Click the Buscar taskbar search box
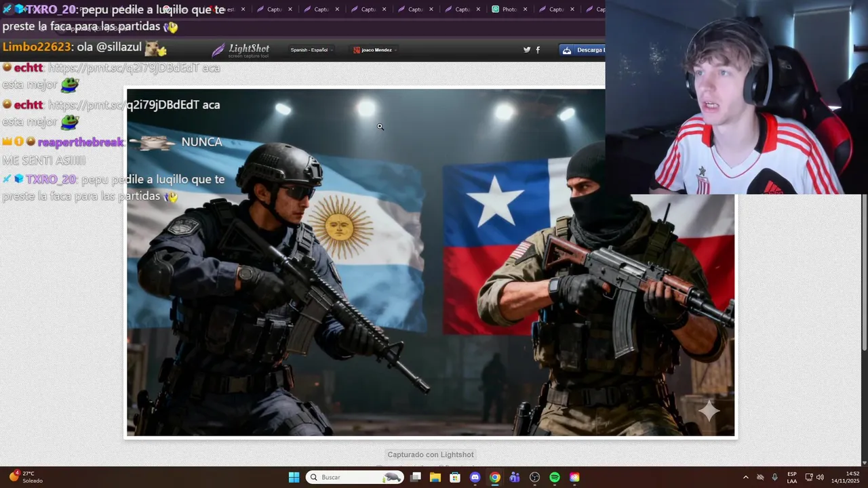868x488 pixels. coord(355,477)
